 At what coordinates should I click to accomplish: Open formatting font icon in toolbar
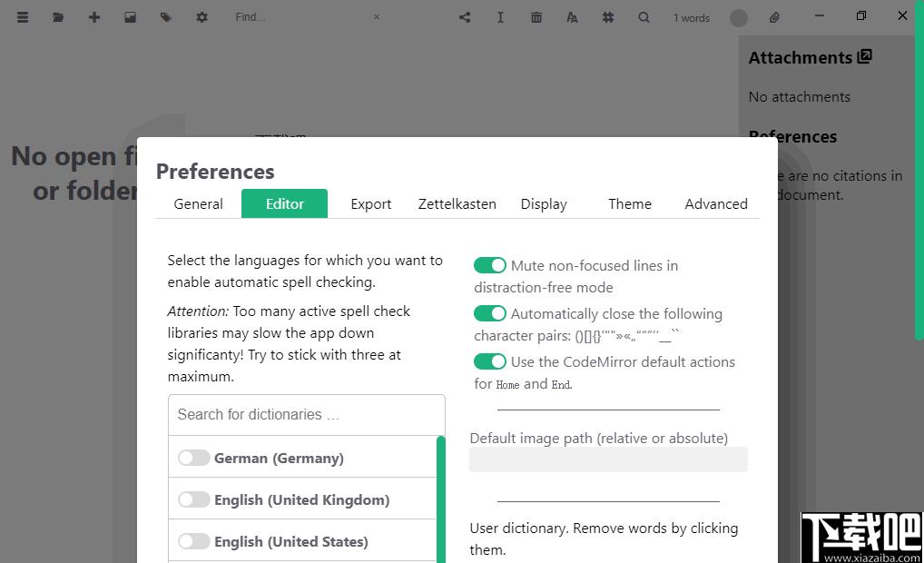(572, 17)
